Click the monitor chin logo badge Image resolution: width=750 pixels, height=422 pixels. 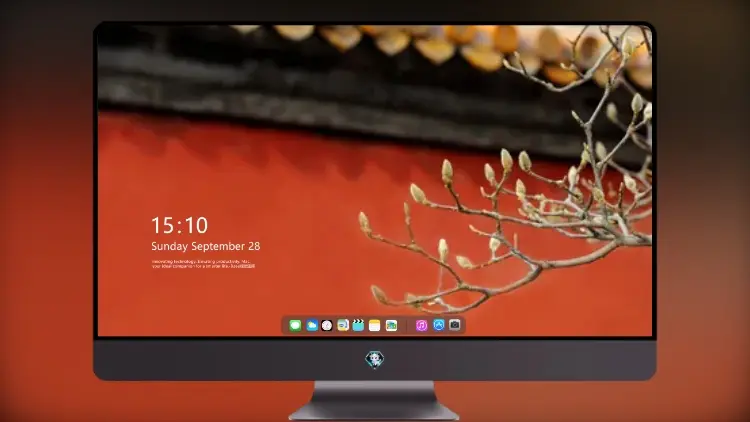[375, 359]
